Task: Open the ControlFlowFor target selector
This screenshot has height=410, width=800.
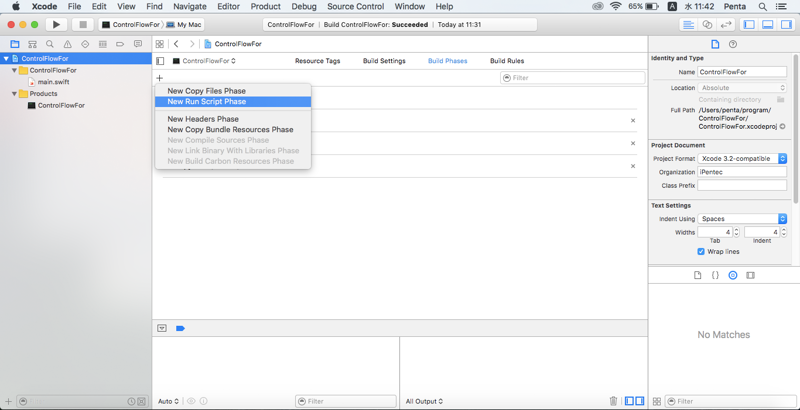Action: coord(204,61)
